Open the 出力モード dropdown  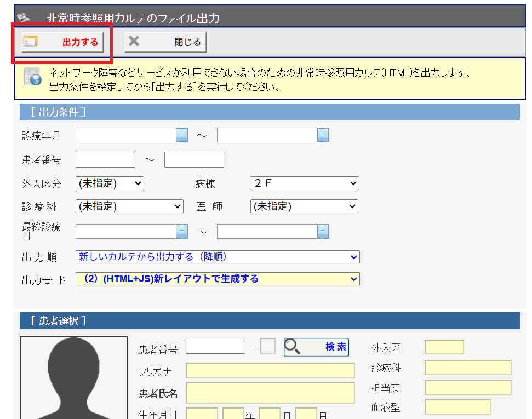(217, 279)
